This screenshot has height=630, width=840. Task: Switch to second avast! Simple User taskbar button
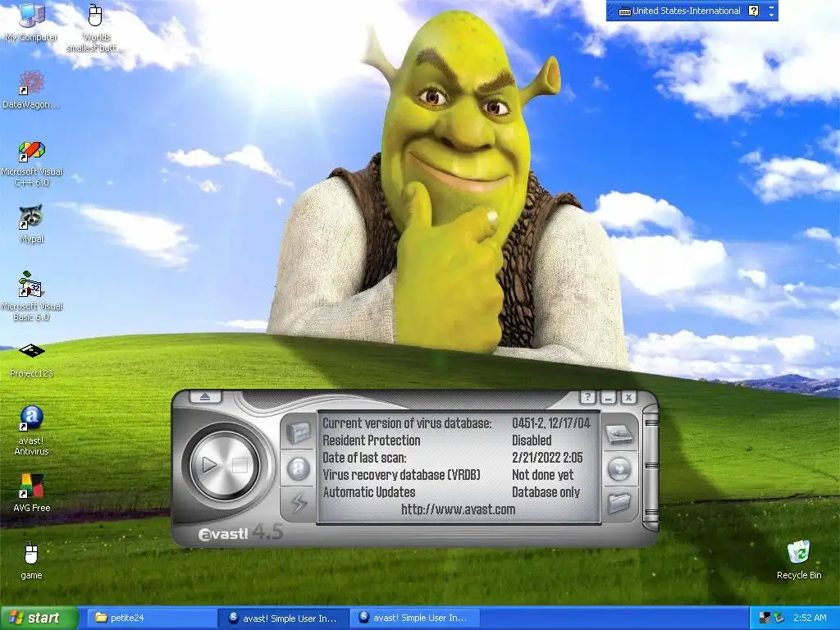413,618
